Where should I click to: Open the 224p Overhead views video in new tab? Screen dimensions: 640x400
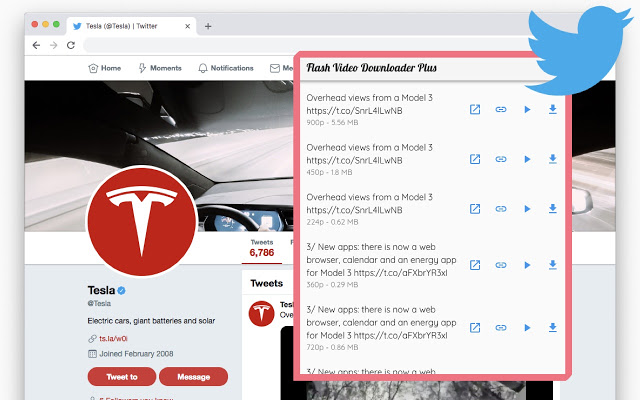[x=475, y=209]
